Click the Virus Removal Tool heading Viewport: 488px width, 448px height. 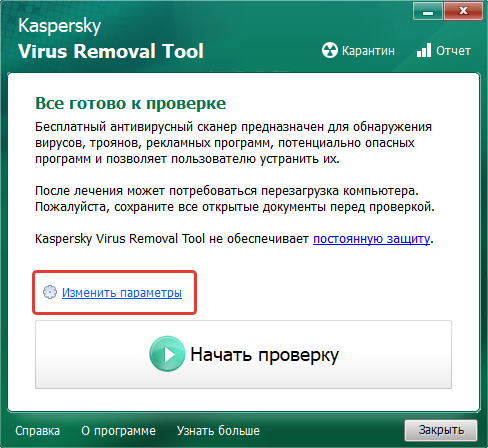(111, 51)
